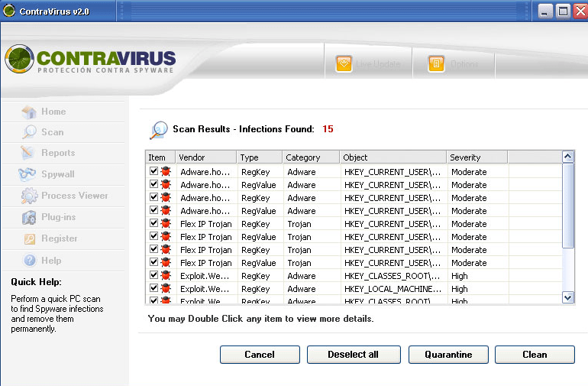Toggle checkbox of first Flex IP Trojan row

click(153, 224)
